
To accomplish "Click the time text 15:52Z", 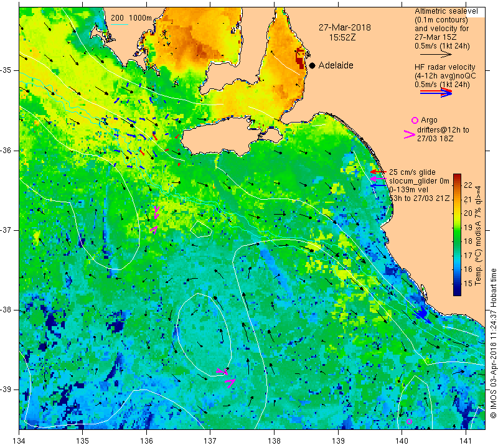I will (342, 37).
